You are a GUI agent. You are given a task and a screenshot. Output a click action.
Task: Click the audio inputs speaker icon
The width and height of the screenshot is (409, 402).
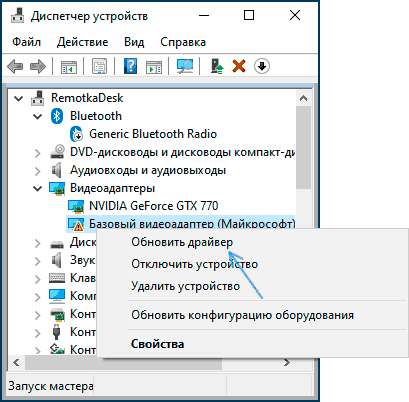pyautogui.click(x=57, y=170)
